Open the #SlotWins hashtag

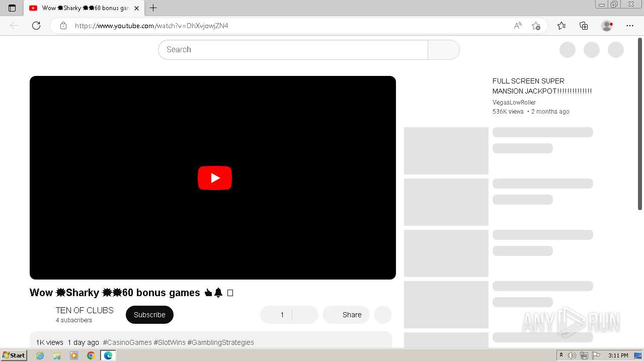[170, 342]
